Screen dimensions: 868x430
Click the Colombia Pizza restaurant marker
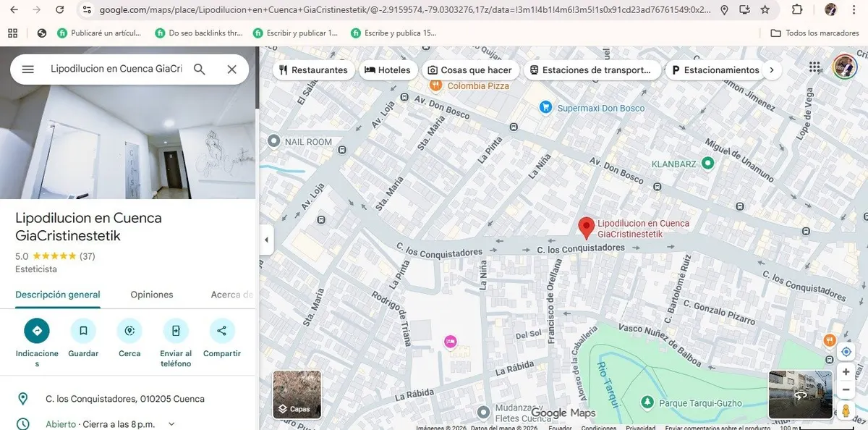[435, 85]
